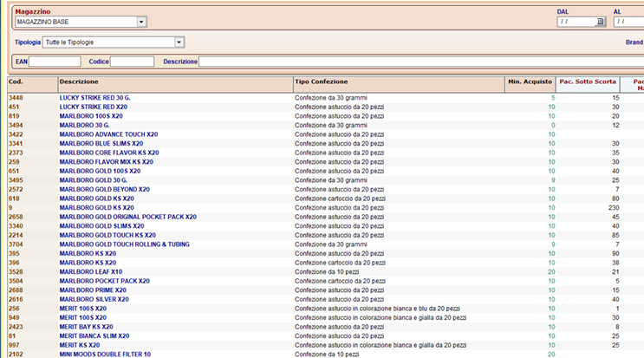This screenshot has width=644, height=358.
Task: Select MARLBORO SILVER X20 row
Action: (326, 299)
